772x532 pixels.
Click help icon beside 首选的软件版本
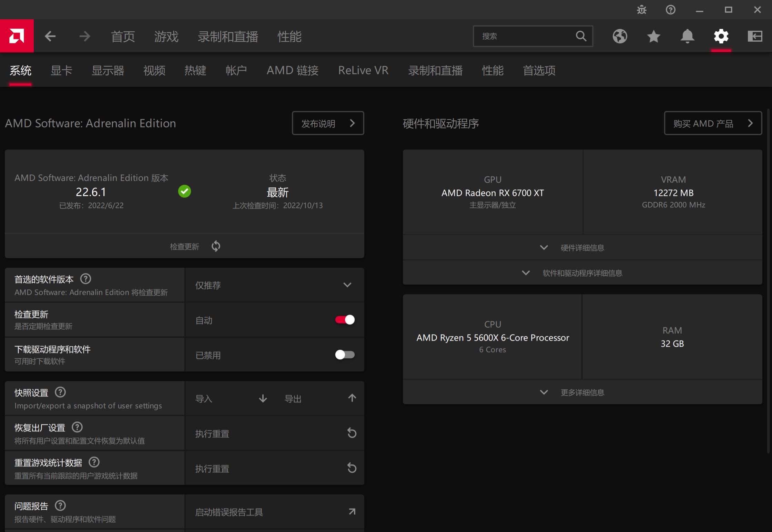pyautogui.click(x=85, y=278)
